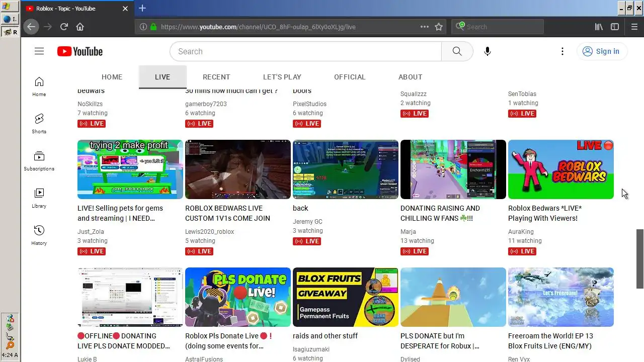Open the browser library icon

[599, 27]
